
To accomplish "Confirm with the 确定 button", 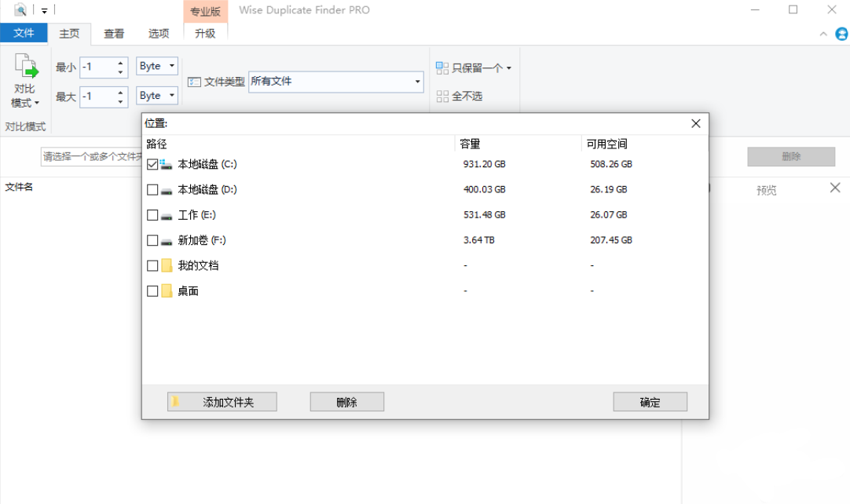I will (650, 401).
